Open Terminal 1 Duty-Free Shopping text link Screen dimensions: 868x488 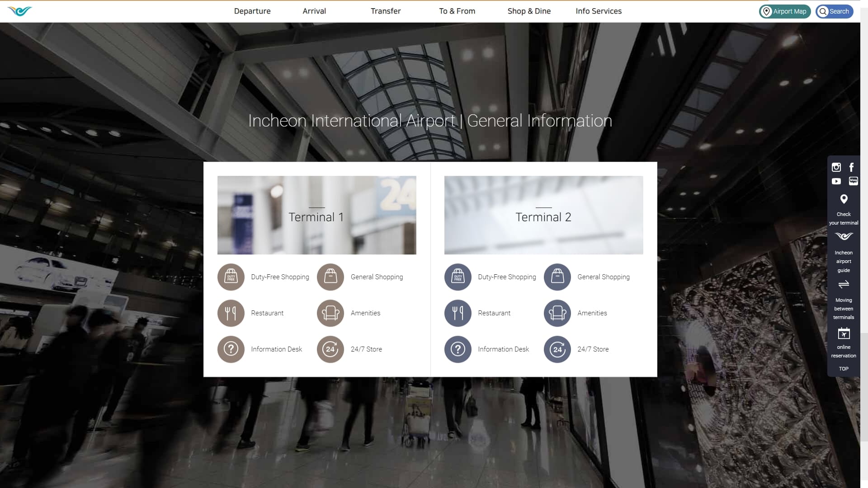pyautogui.click(x=280, y=277)
